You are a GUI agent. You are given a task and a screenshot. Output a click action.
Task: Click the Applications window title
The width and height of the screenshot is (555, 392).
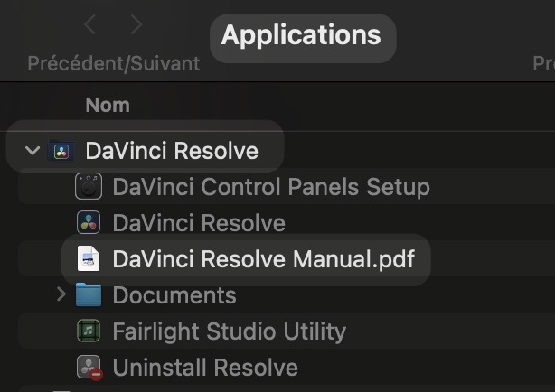tap(301, 36)
